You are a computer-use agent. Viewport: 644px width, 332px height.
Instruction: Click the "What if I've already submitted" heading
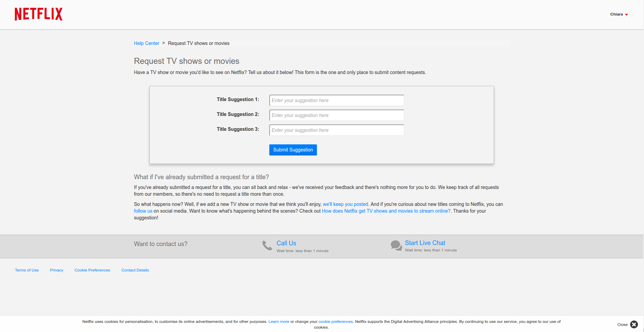[x=201, y=177]
